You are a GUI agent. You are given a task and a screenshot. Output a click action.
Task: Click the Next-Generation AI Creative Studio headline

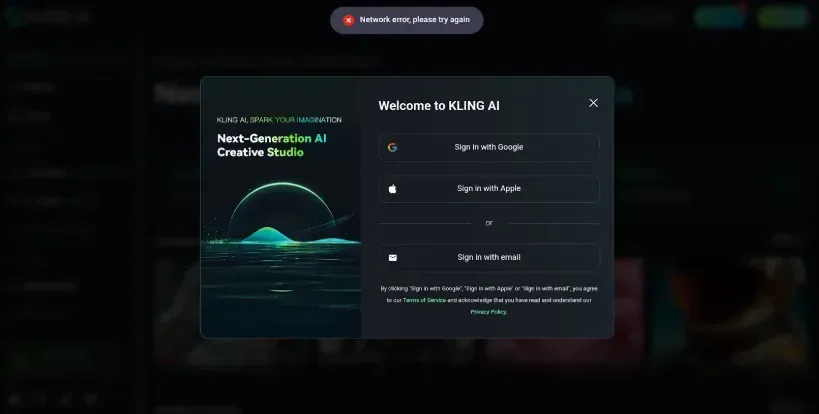coord(272,145)
